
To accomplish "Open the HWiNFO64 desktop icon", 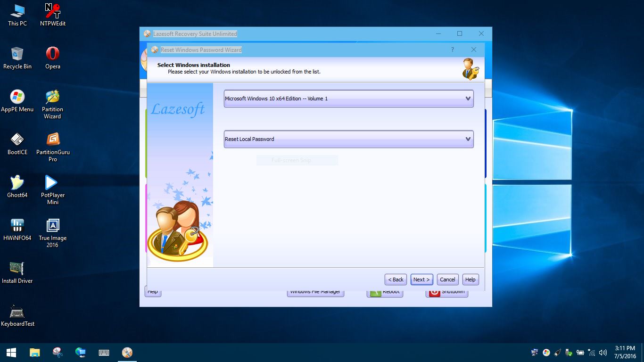I will coord(17,230).
